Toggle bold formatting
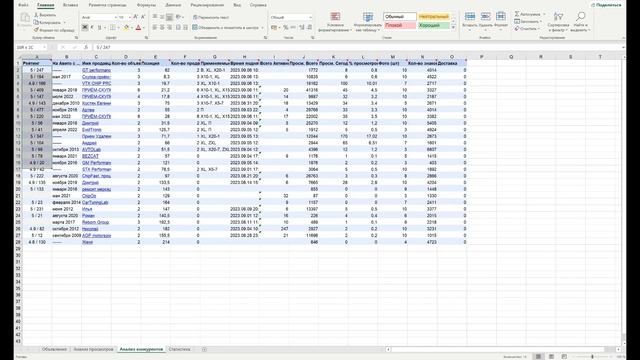 tap(85, 28)
